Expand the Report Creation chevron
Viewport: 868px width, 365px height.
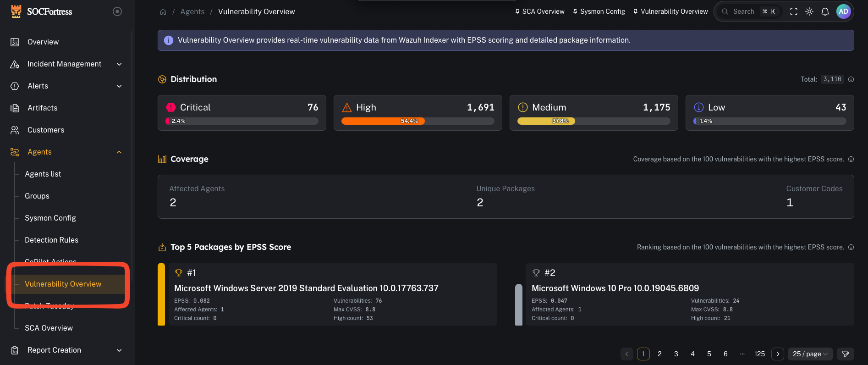pyautogui.click(x=119, y=350)
